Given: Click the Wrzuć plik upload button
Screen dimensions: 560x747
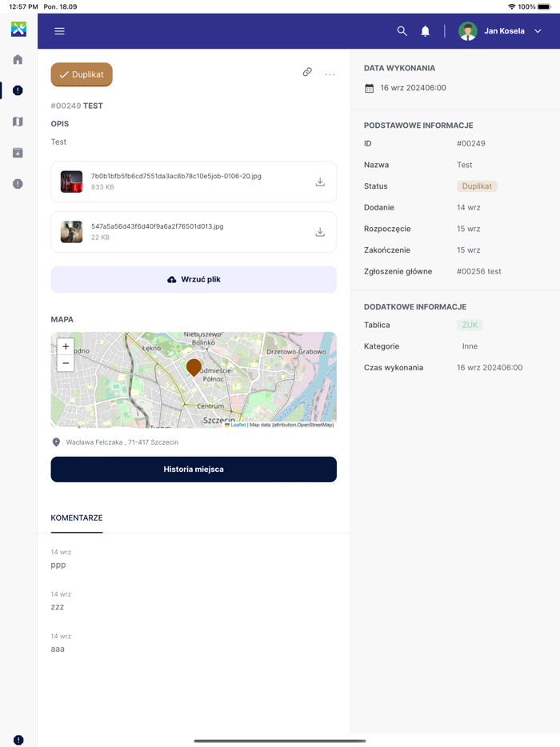Looking at the screenshot, I should (194, 280).
